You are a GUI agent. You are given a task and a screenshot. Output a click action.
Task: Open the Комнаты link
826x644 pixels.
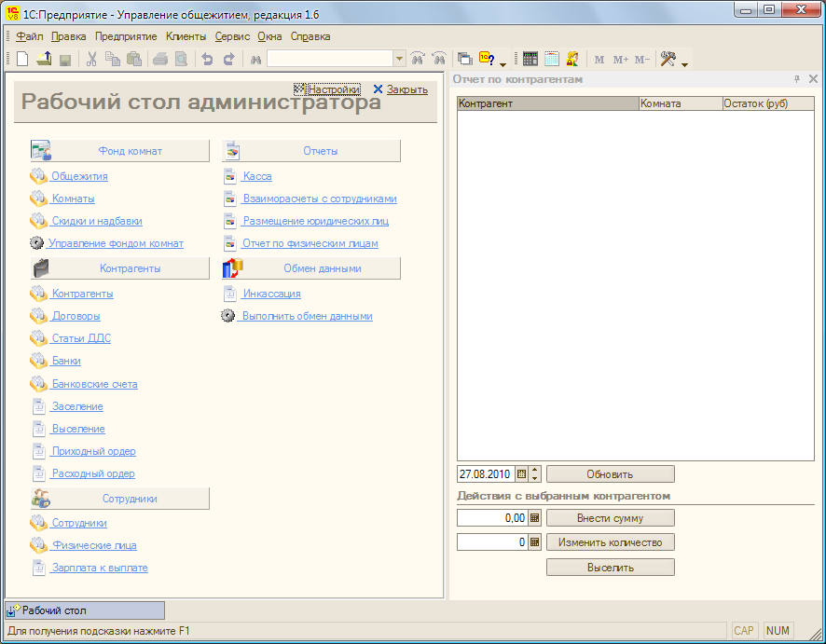click(x=74, y=199)
